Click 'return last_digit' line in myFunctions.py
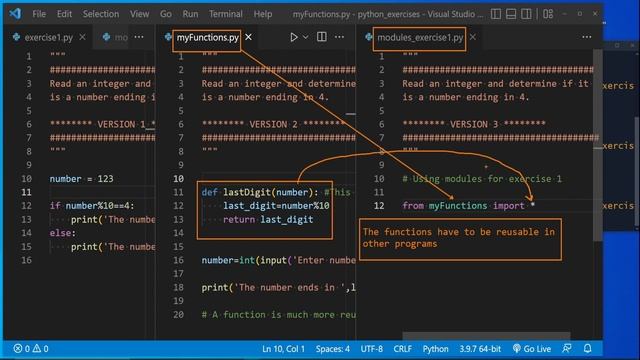The height and width of the screenshot is (360, 640). 268,220
